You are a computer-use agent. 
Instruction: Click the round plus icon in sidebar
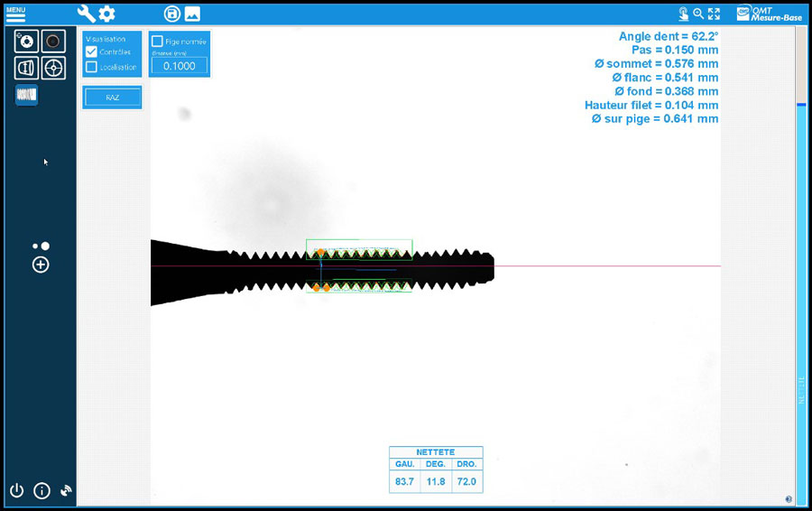click(x=41, y=265)
